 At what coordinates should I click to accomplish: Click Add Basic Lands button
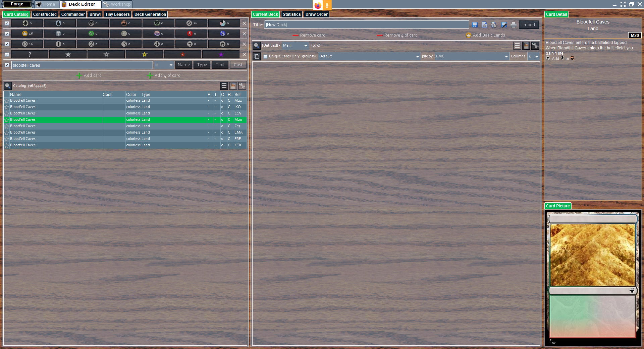pos(485,35)
